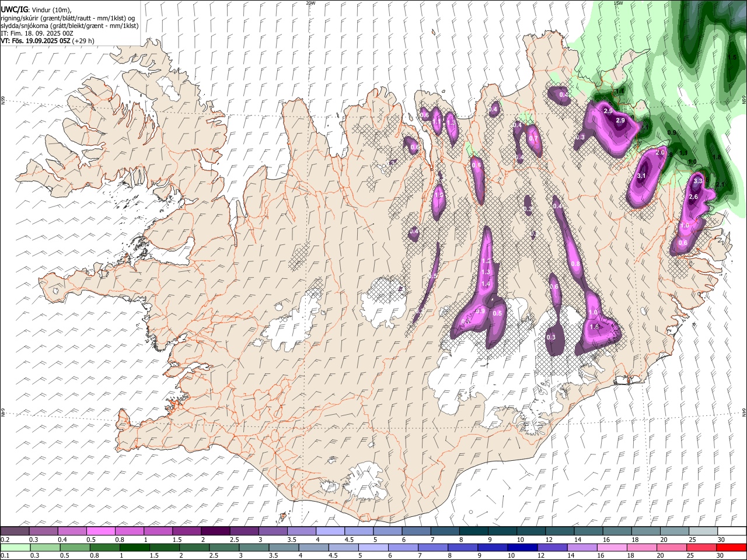Select the red-pink 25 swatch, bottom scale
Screen dimensions: 747x560
(x=701, y=547)
